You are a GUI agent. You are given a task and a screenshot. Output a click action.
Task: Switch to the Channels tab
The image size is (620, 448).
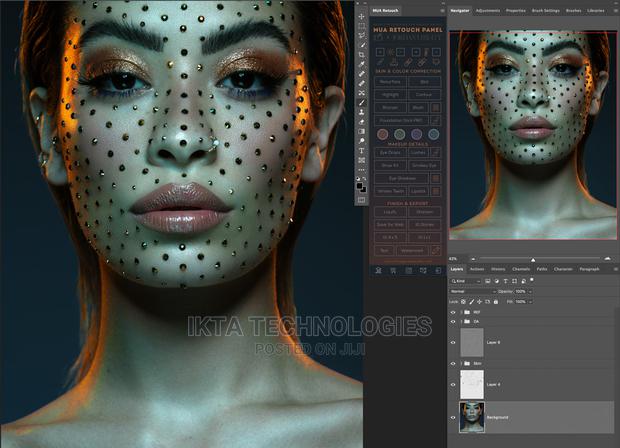[x=521, y=269]
